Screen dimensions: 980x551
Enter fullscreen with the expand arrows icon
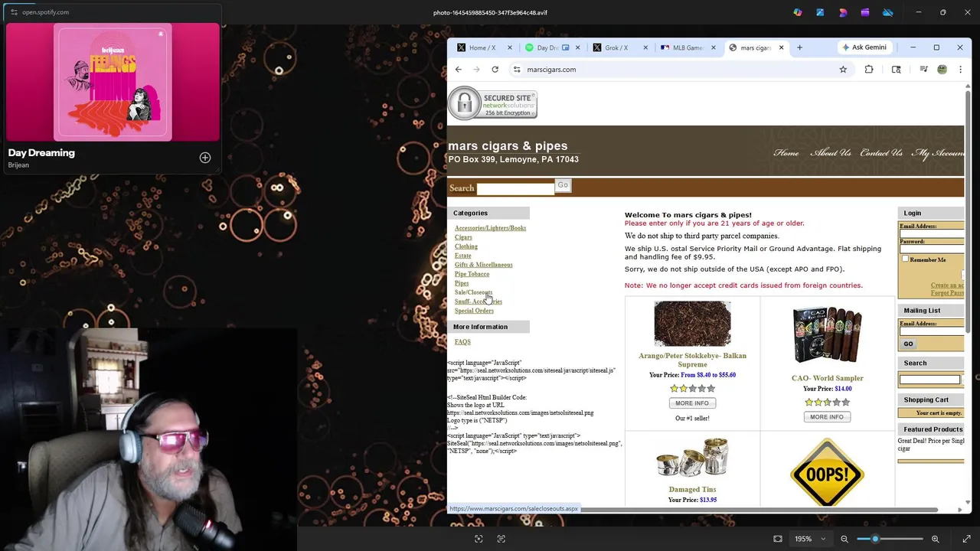click(966, 539)
